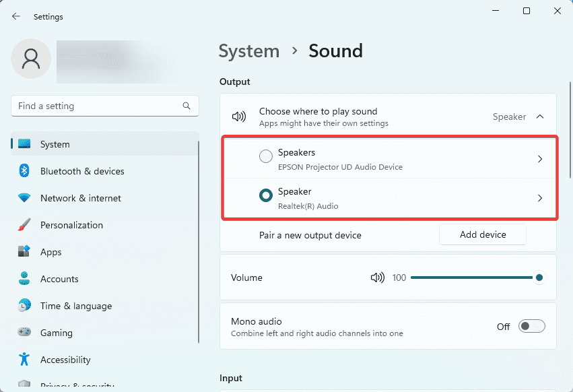Open EPSON Projector Speakers properties chevron
The width and height of the screenshot is (573, 392).
[x=540, y=159]
